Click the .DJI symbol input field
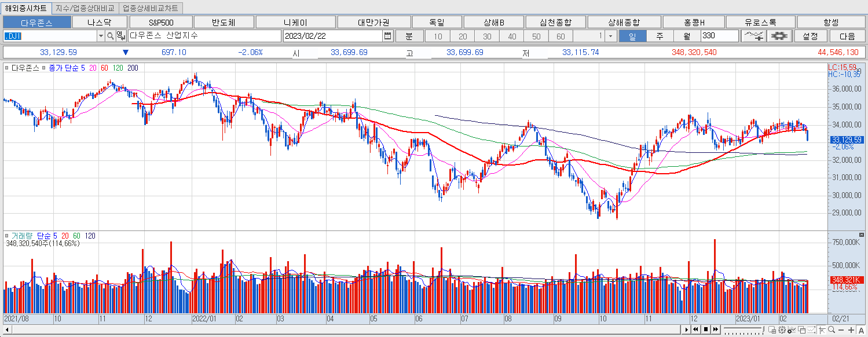The image size is (868, 337). click(x=49, y=36)
